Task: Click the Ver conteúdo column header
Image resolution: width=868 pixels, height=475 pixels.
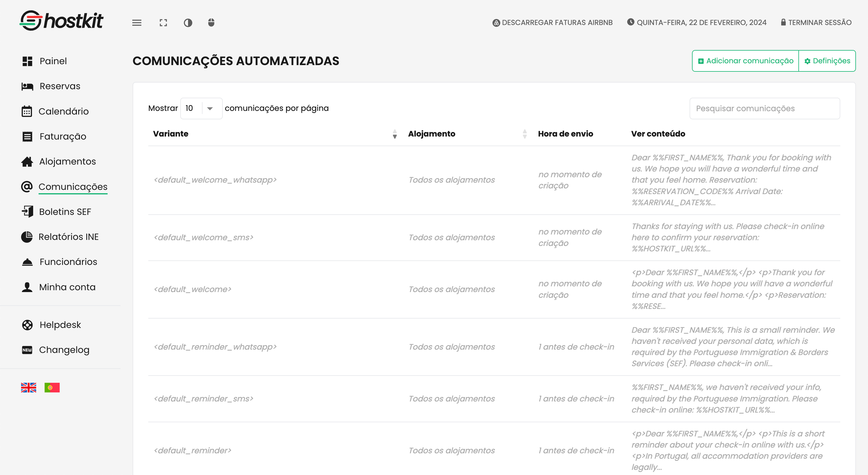Action: point(658,134)
